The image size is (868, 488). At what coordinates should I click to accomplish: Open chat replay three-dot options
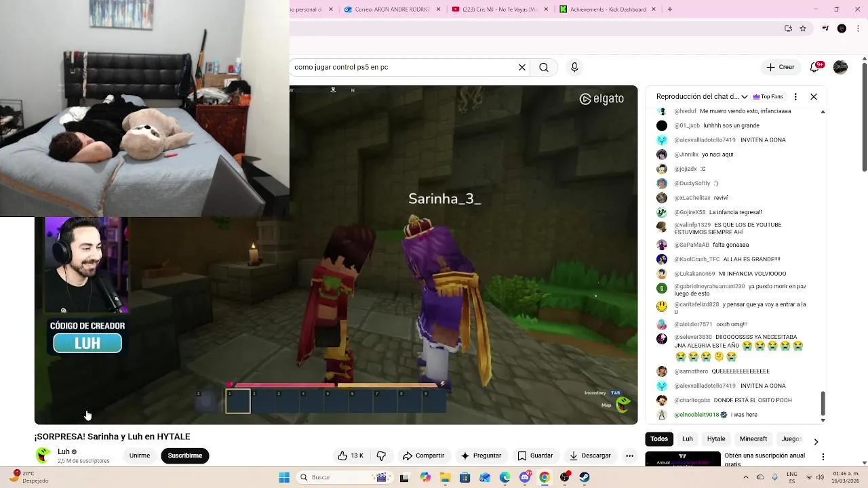click(795, 97)
